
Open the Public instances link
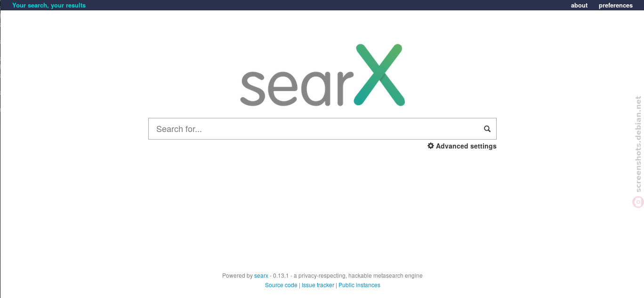pos(359,285)
